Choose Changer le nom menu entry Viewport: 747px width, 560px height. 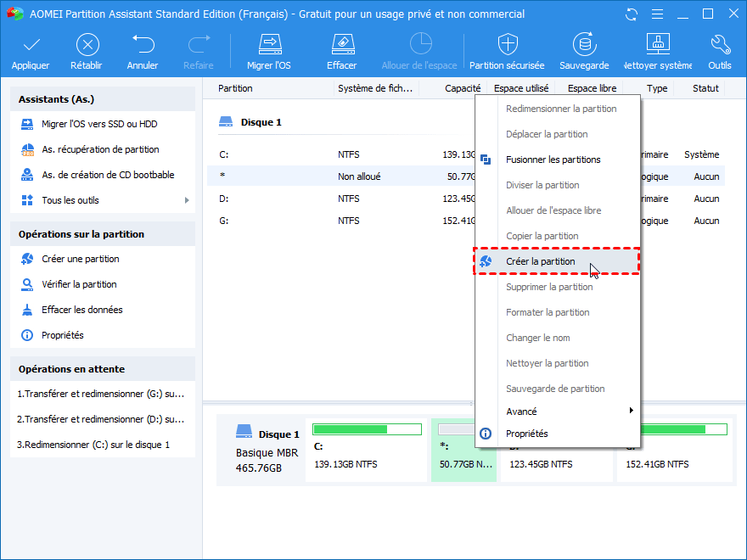click(x=558, y=338)
